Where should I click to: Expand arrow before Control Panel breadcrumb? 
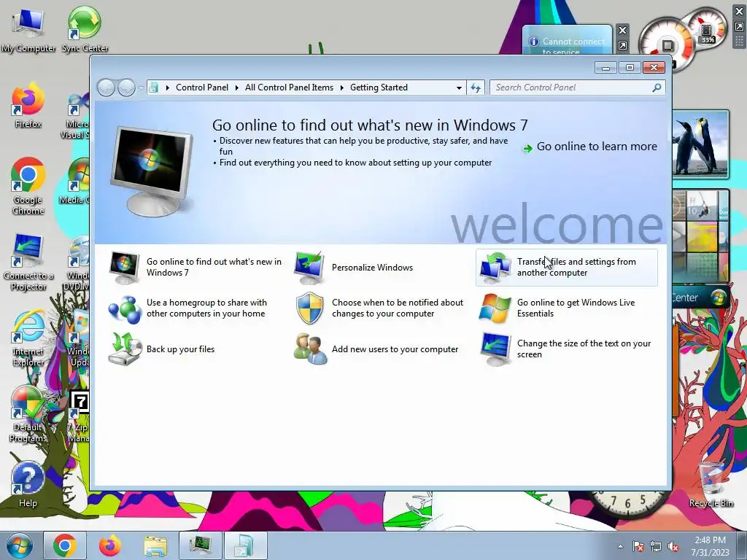click(x=167, y=87)
